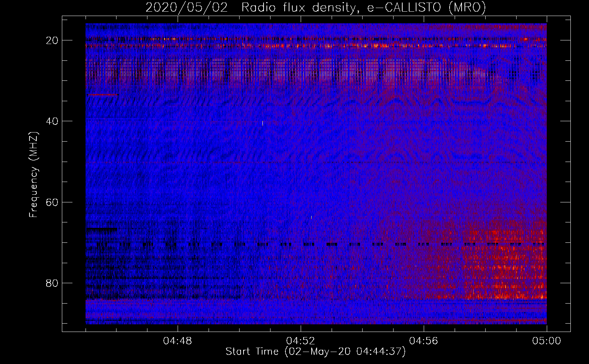Click the "Frequency (MHZ)" axis label

click(x=33, y=175)
